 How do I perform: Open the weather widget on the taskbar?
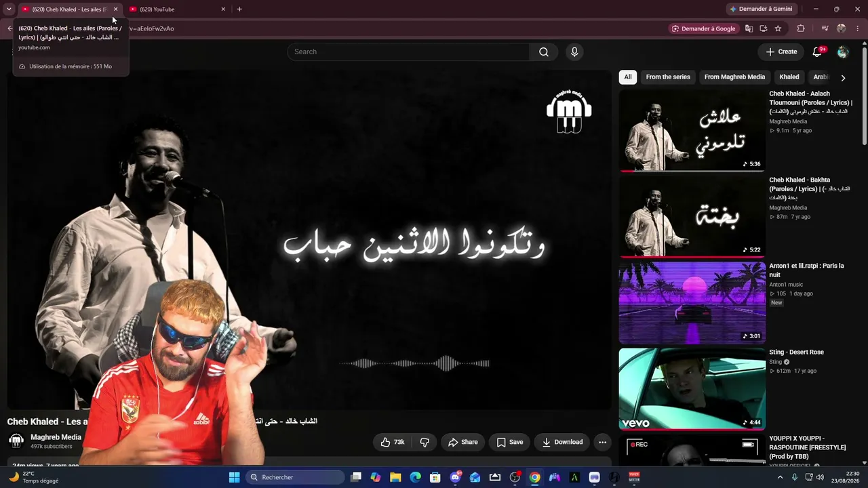[34, 477]
